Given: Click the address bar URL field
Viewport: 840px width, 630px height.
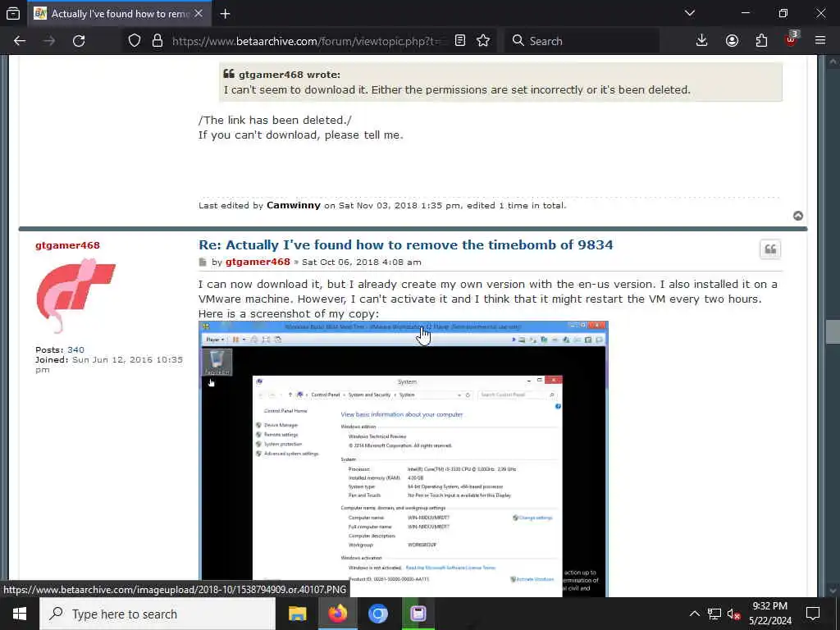Looking at the screenshot, I should coord(307,41).
